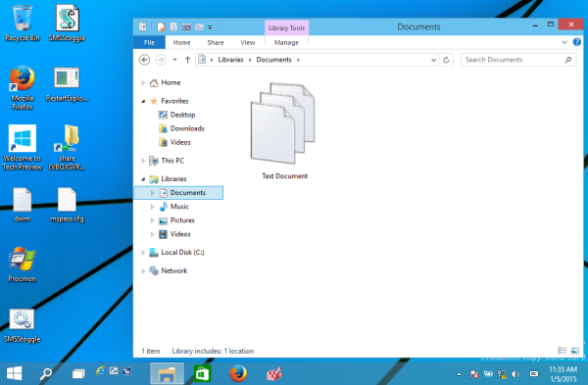Expand the ribbon with the chevron
The height and width of the screenshot is (385, 588).
[x=564, y=42]
